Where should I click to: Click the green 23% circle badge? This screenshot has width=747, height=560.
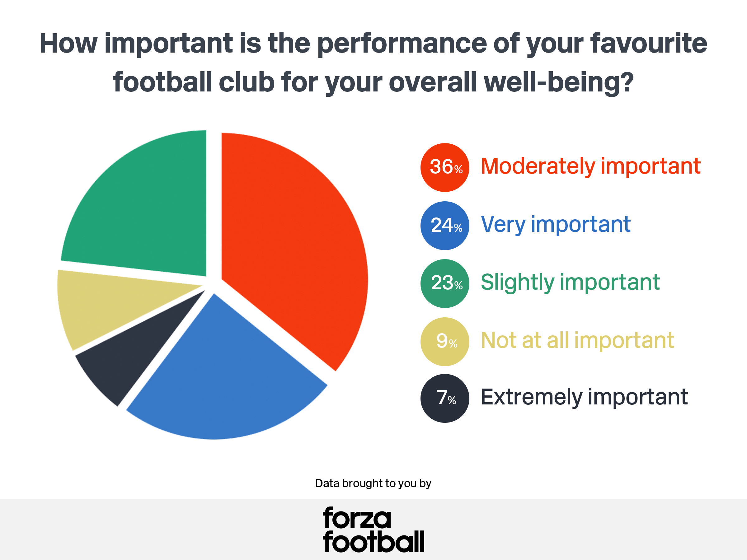[445, 283]
